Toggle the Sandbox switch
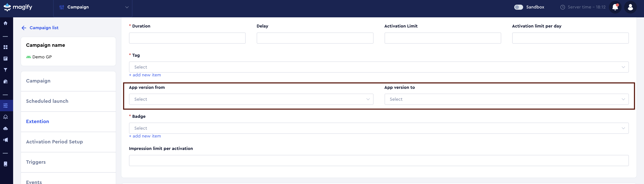 point(518,7)
